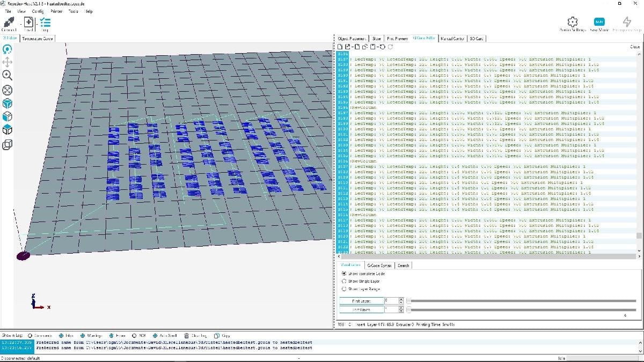Image resolution: width=644 pixels, height=362 pixels.
Task: Click the Emergency Stop lightning icon
Action: [627, 21]
